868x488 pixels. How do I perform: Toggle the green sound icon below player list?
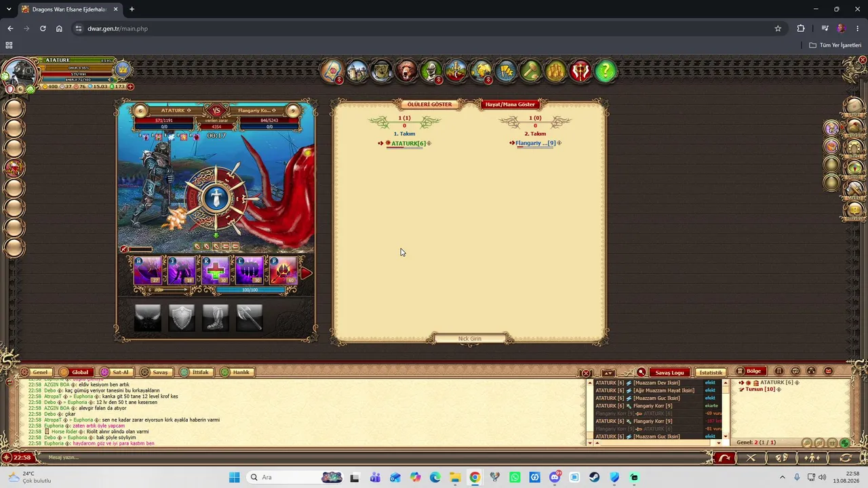tap(844, 443)
